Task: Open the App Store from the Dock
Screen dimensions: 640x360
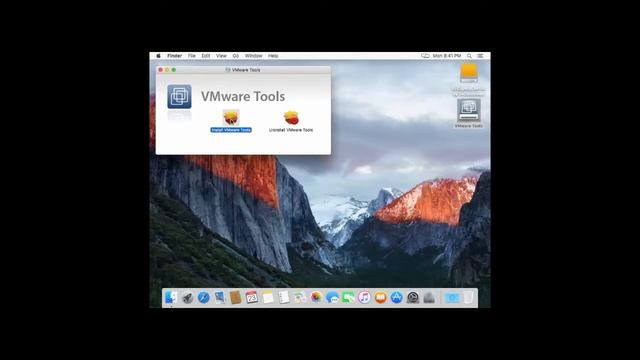Action: [396, 298]
